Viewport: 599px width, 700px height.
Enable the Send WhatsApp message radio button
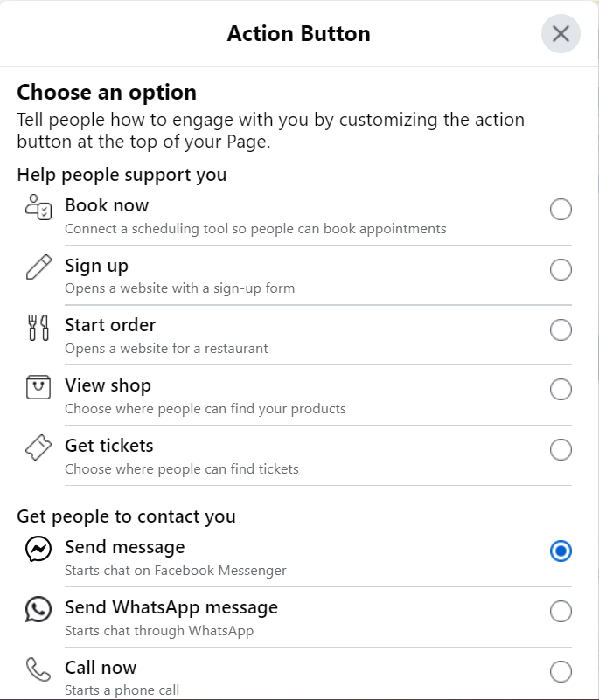[561, 612]
